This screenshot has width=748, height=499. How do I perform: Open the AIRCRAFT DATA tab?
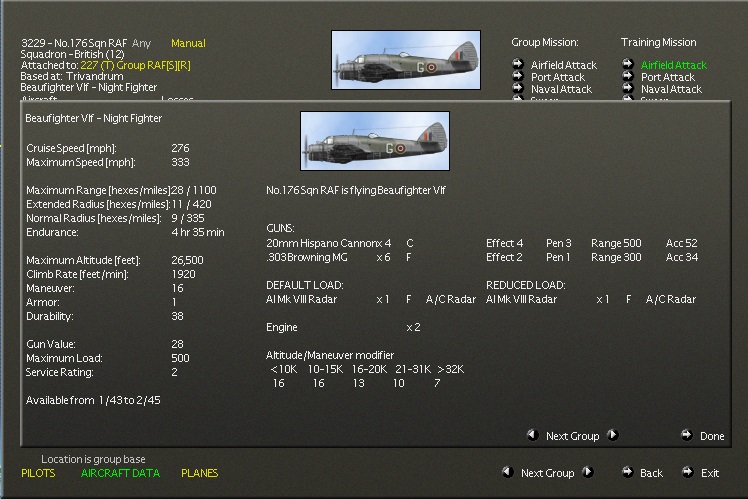120,473
